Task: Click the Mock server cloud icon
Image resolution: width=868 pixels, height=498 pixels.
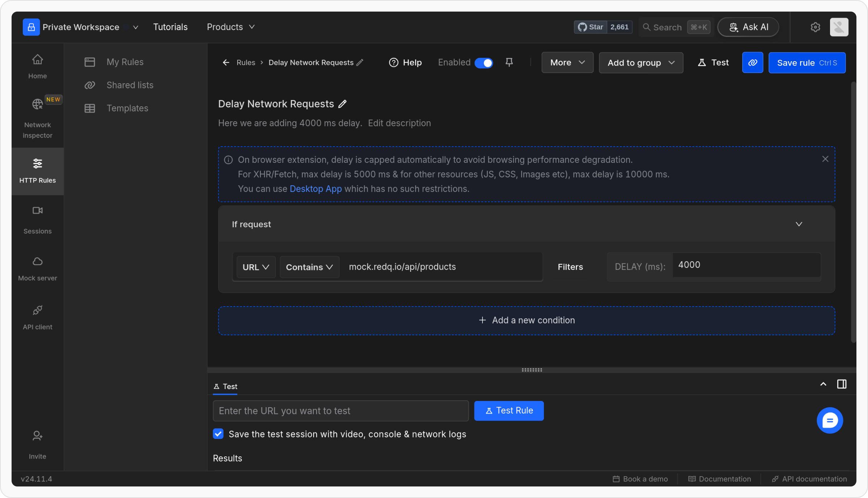Action: (37, 261)
